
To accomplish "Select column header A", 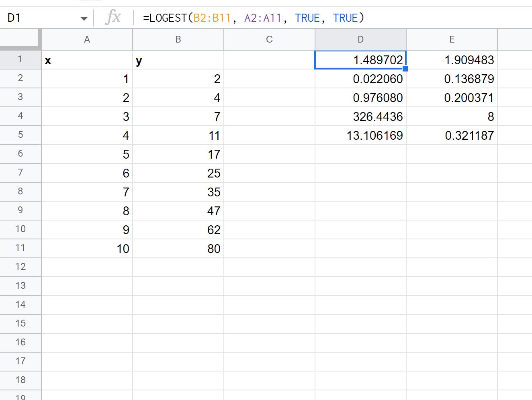I will (x=87, y=39).
